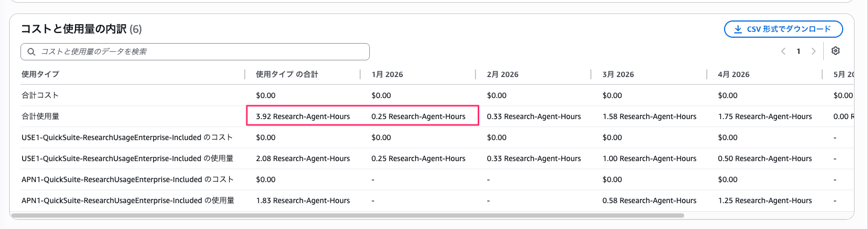Click the 2.08 Research-Agent-Hours cell
This screenshot has width=868, height=229.
point(303,158)
